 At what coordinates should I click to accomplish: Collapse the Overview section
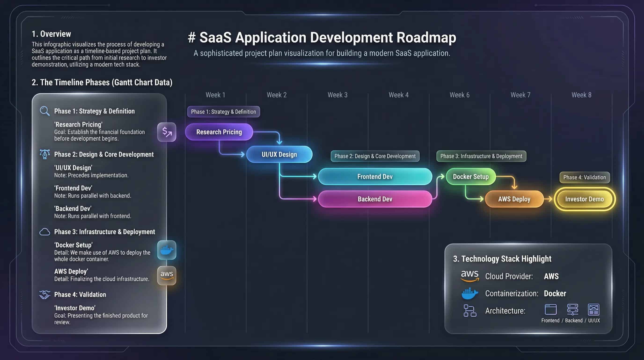(51, 34)
